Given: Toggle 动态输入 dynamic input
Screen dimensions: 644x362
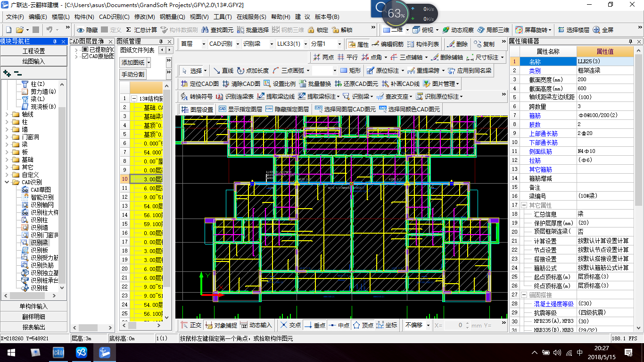Looking at the screenshot, I should pyautogui.click(x=256, y=325).
